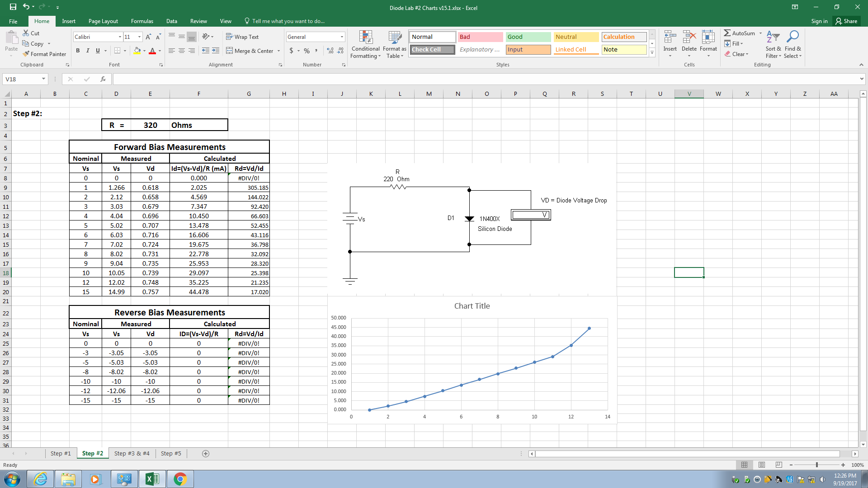
Task: Expand the Name Box dropdown
Action: pos(43,79)
